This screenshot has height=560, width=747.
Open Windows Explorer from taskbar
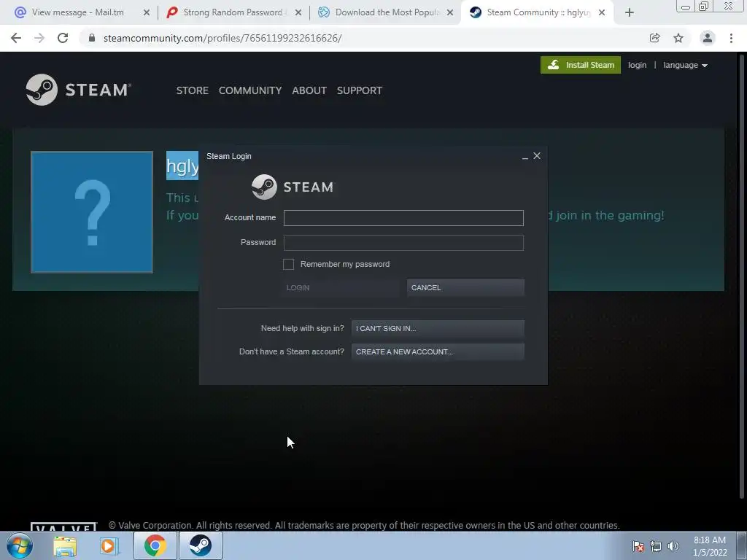(x=65, y=546)
